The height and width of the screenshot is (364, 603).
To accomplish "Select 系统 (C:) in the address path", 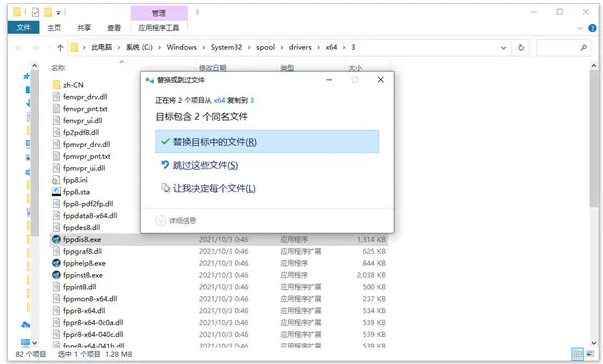I will click(x=139, y=47).
